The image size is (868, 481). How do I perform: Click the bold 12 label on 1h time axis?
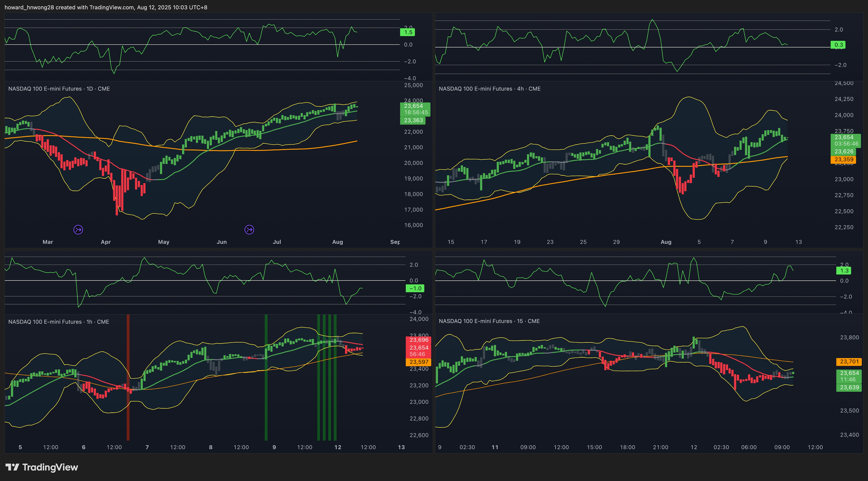pyautogui.click(x=338, y=447)
